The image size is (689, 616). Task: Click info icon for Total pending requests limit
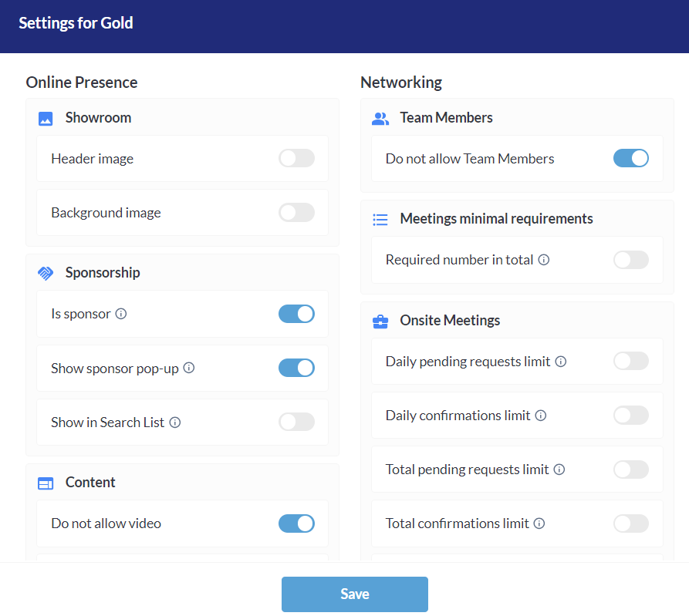(x=559, y=470)
